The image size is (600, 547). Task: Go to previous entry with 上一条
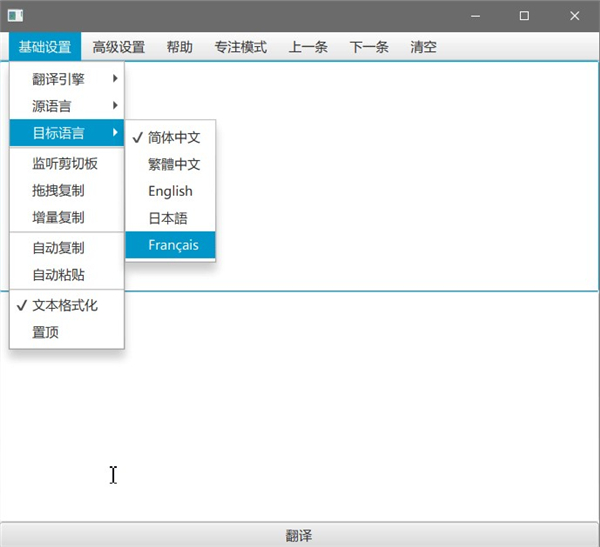click(308, 46)
